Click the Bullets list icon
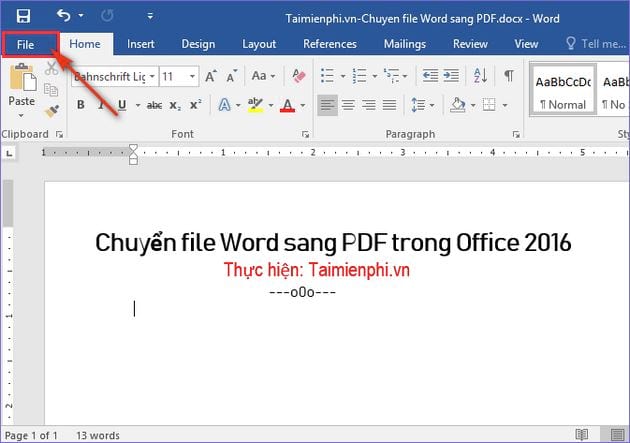The image size is (630, 443). (328, 76)
